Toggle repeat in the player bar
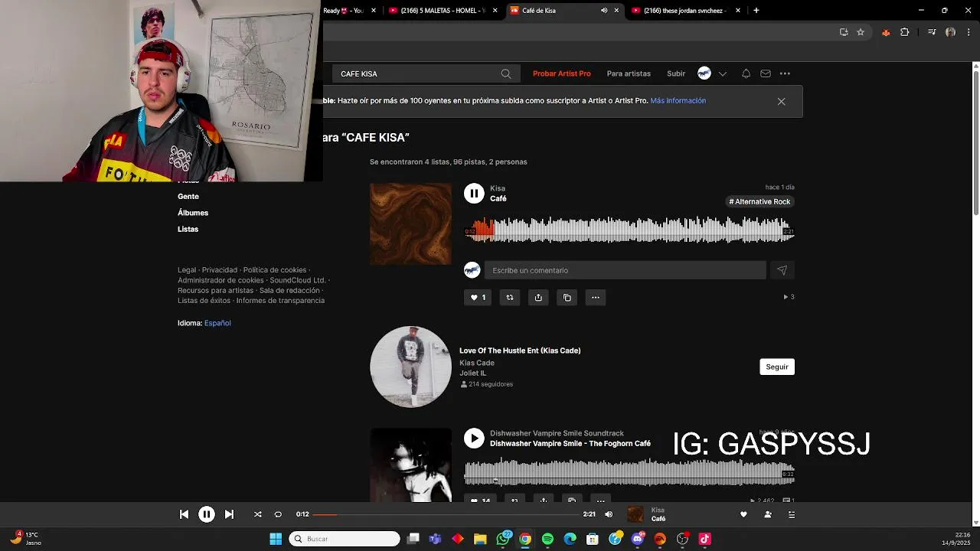980x551 pixels. coord(278,514)
